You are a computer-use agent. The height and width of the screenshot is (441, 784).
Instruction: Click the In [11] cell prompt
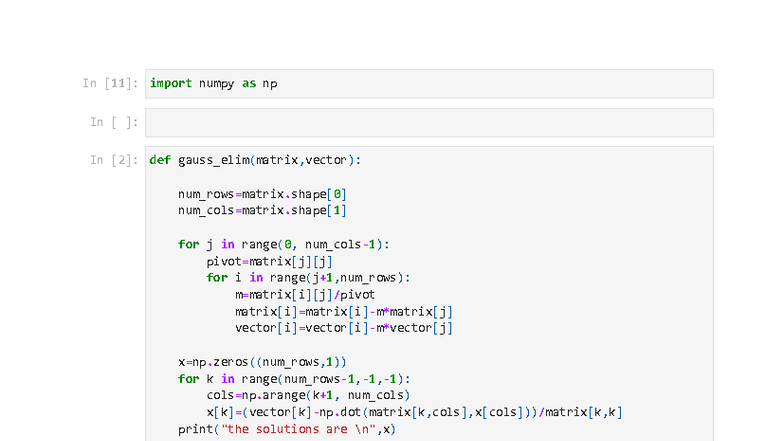pyautogui.click(x=110, y=84)
